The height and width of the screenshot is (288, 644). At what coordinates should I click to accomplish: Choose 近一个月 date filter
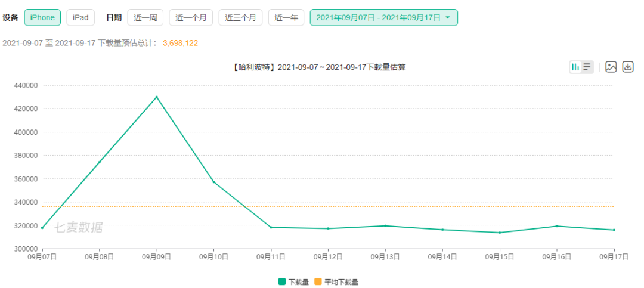pos(191,18)
